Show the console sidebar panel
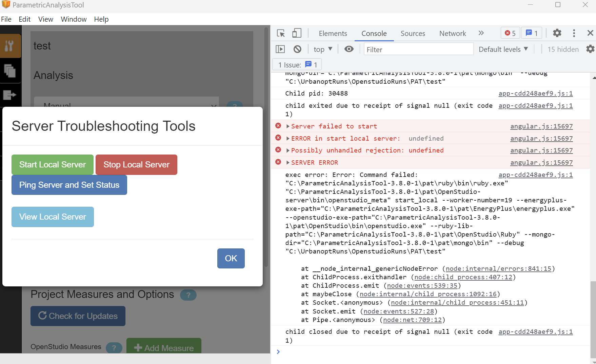Screen dimensions: 596x364 [x=280, y=49]
